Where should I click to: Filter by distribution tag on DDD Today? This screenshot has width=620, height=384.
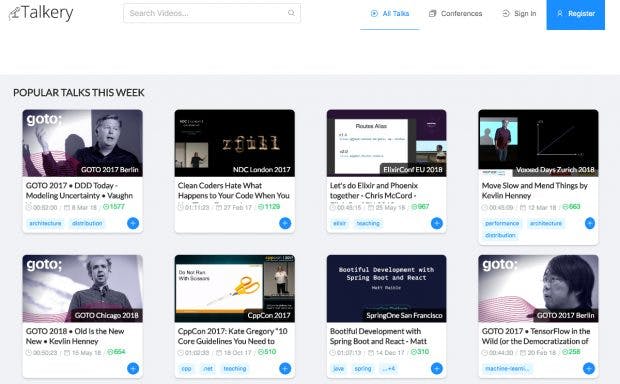point(87,223)
